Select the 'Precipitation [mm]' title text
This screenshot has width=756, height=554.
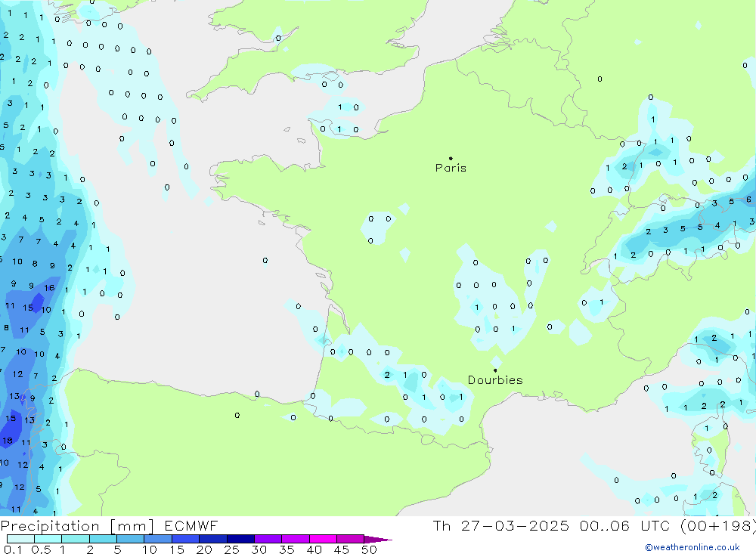coord(77,526)
